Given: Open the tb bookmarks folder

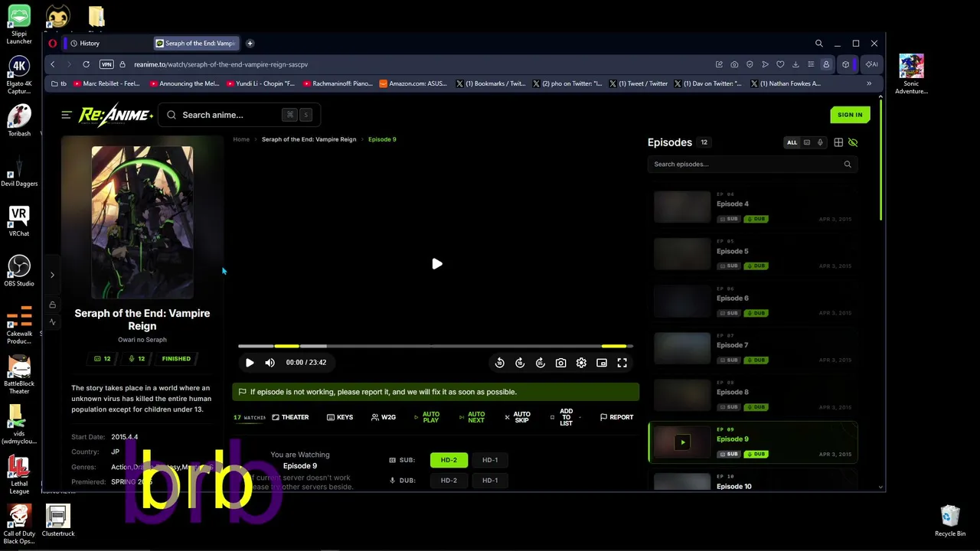Looking at the screenshot, I should click(x=59, y=83).
